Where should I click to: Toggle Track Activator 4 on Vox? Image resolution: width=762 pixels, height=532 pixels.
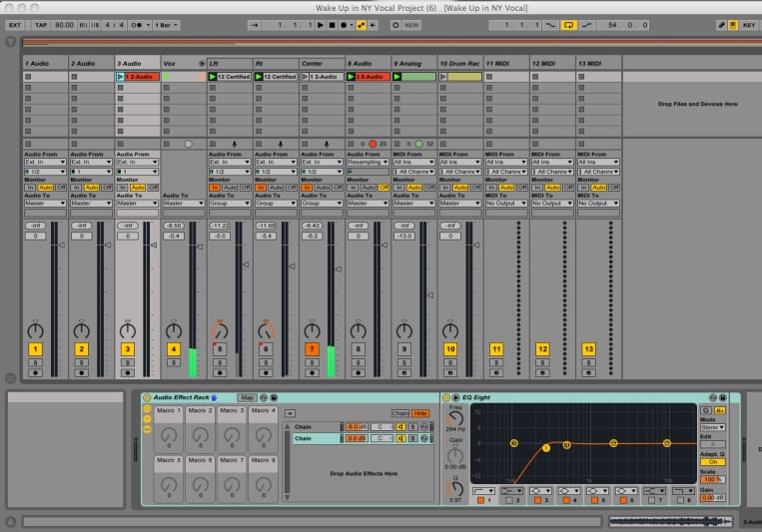[x=174, y=348]
